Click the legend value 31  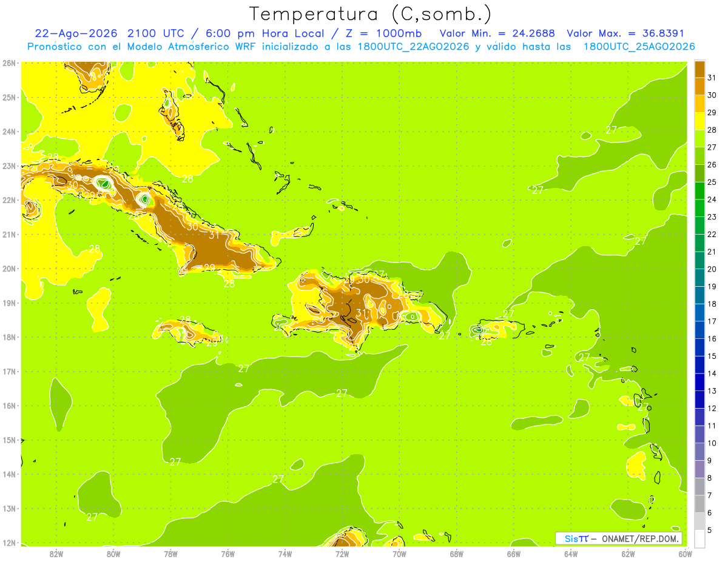[712, 78]
